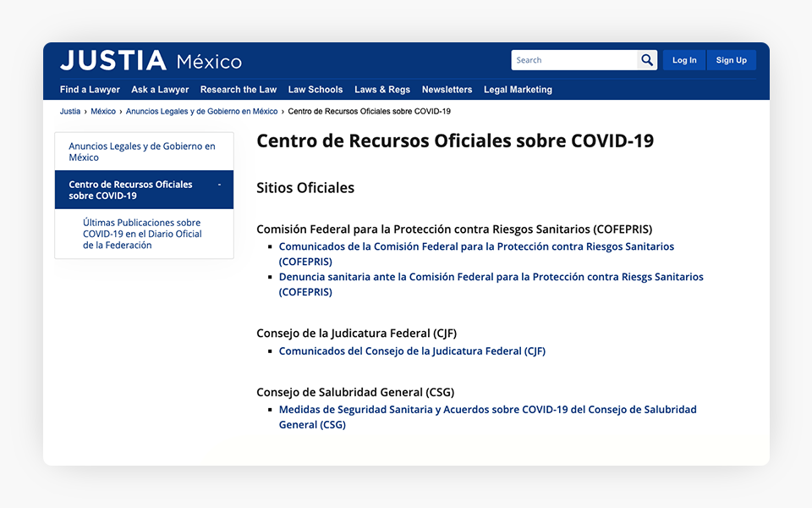The width and height of the screenshot is (812, 508).
Task: Collapse Centro de Recursos Oficiales sidebar section
Action: click(219, 185)
